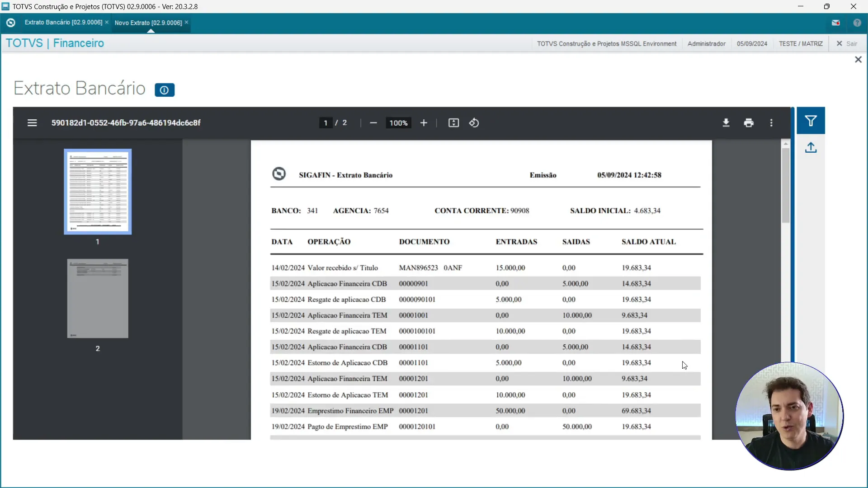Click the export upload icon below the filter

coord(811,148)
